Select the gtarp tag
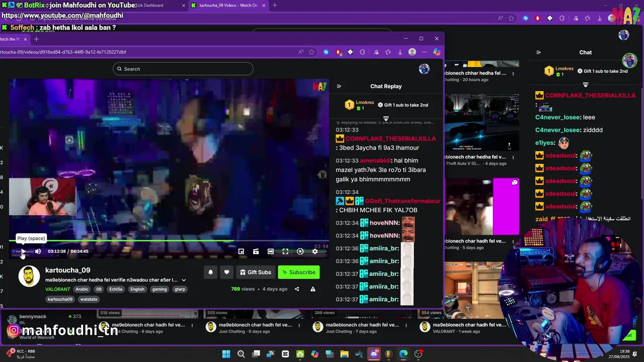The width and height of the screenshot is (644, 362). [180, 289]
